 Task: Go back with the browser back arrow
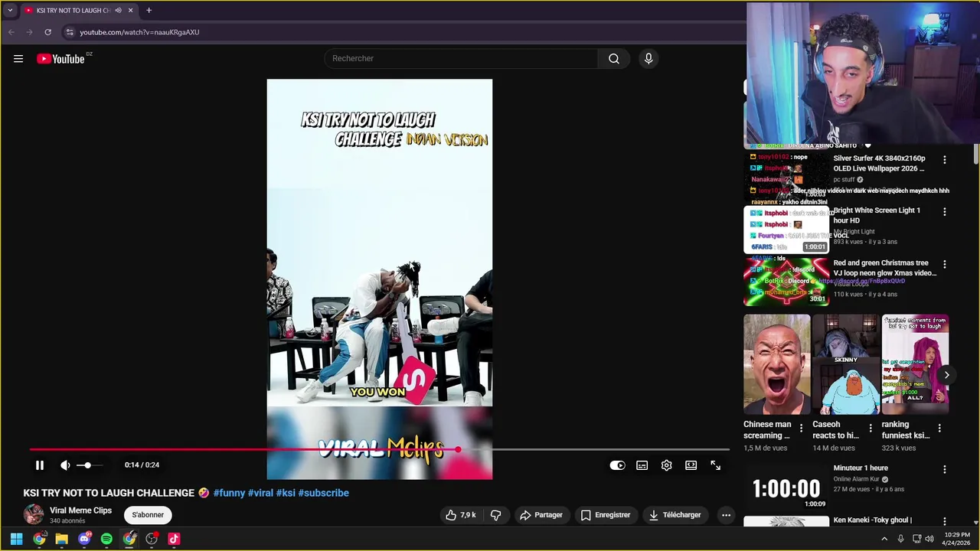coord(11,32)
